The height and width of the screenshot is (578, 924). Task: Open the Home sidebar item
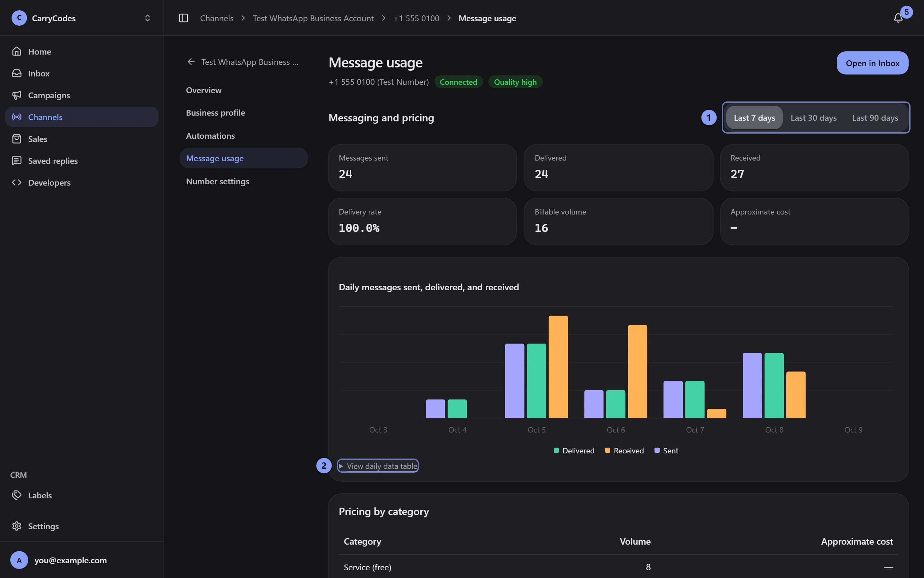[x=82, y=51]
